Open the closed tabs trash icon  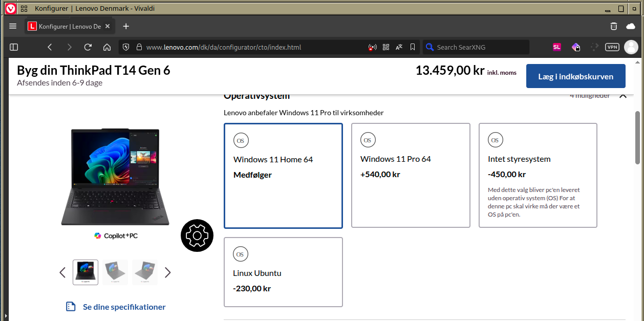coord(614,26)
